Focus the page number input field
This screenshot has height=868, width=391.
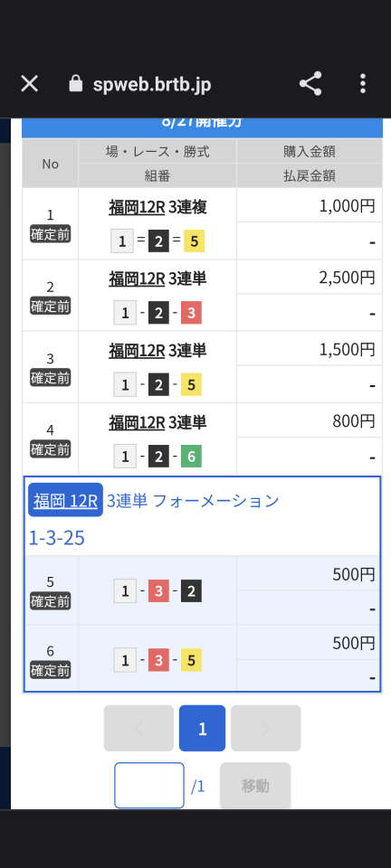point(149,786)
